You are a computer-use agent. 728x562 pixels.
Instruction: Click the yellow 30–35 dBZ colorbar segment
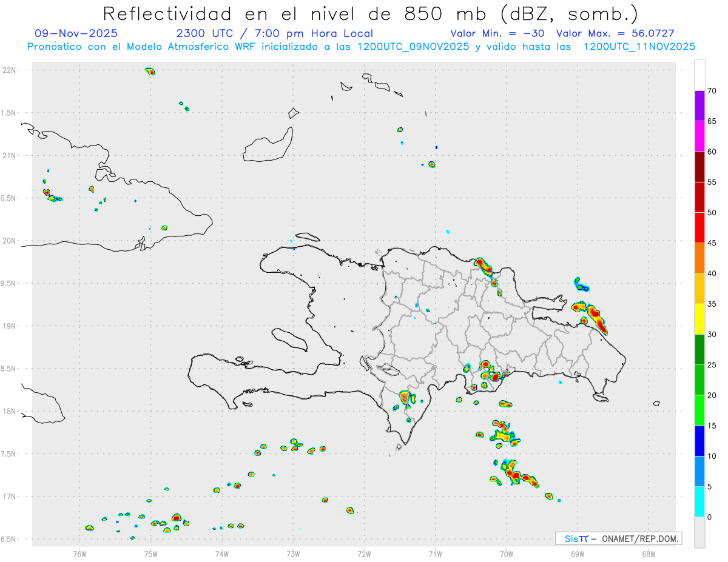coord(699,319)
